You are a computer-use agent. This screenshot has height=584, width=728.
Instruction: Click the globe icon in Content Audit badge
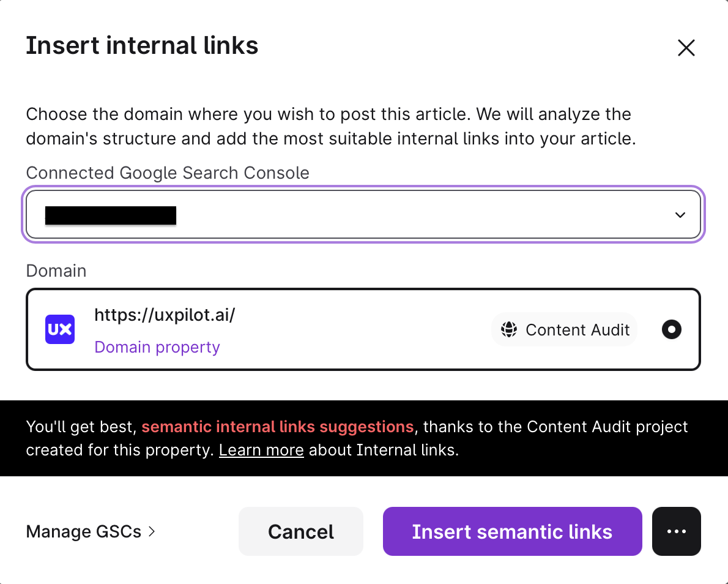click(509, 330)
